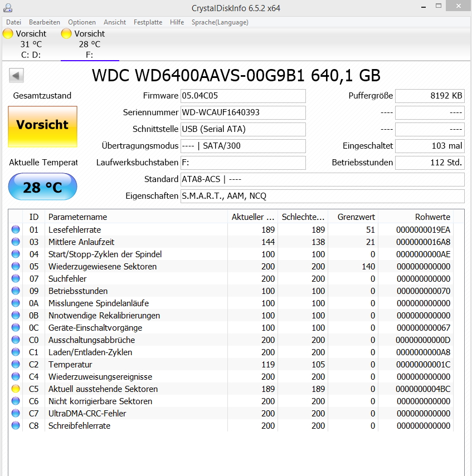Click Grenzwert 140 in Wiederzugewiesene Sektoren row
The image size is (472, 476).
(x=368, y=267)
